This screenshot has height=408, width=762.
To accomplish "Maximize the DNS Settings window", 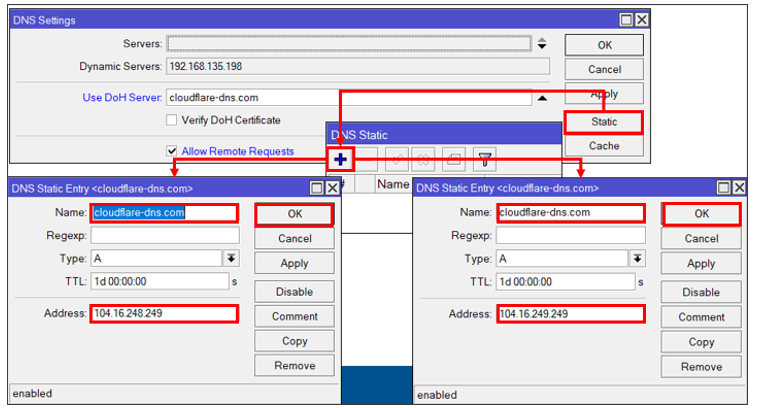I will [626, 20].
